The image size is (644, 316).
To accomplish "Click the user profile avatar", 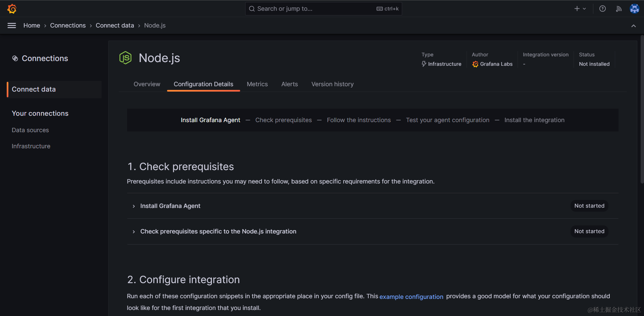I will click(634, 9).
